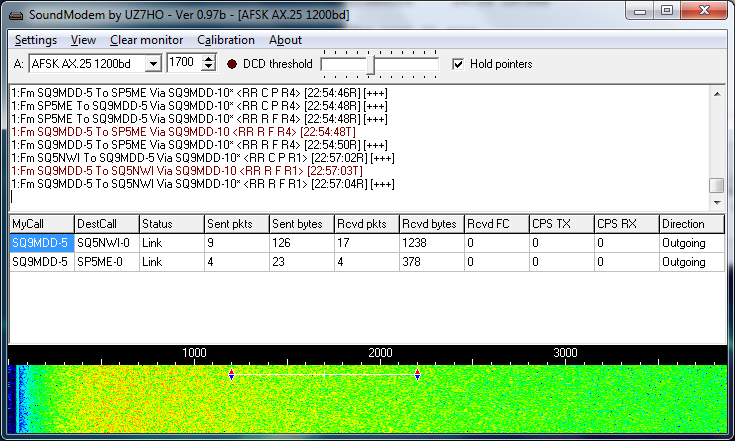735x441 pixels.
Task: Increase center frequency with the up arrow
Action: tap(208, 59)
